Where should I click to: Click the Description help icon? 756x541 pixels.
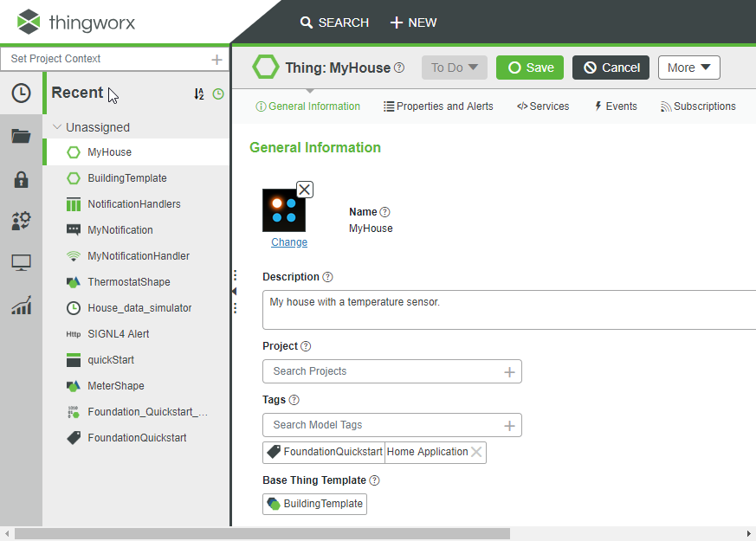tap(327, 277)
